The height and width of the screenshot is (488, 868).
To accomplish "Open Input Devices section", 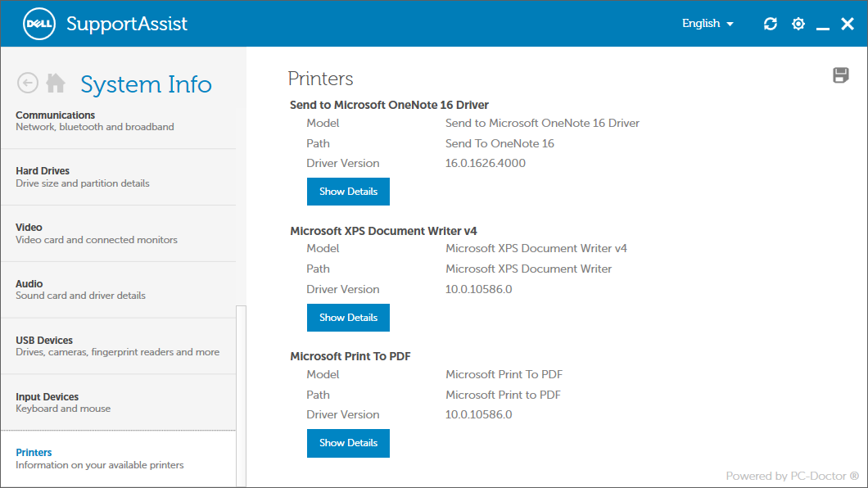I will tap(119, 402).
